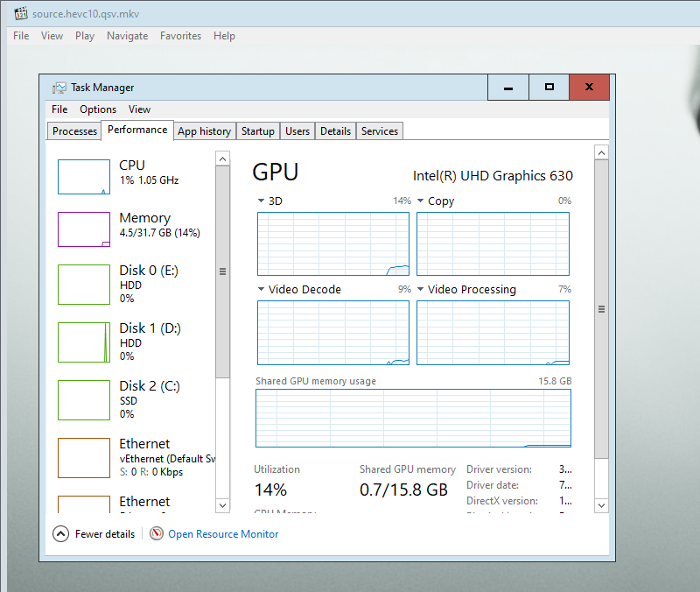Viewport: 700px width, 592px height.
Task: Switch to the Processes tab
Action: 74,131
